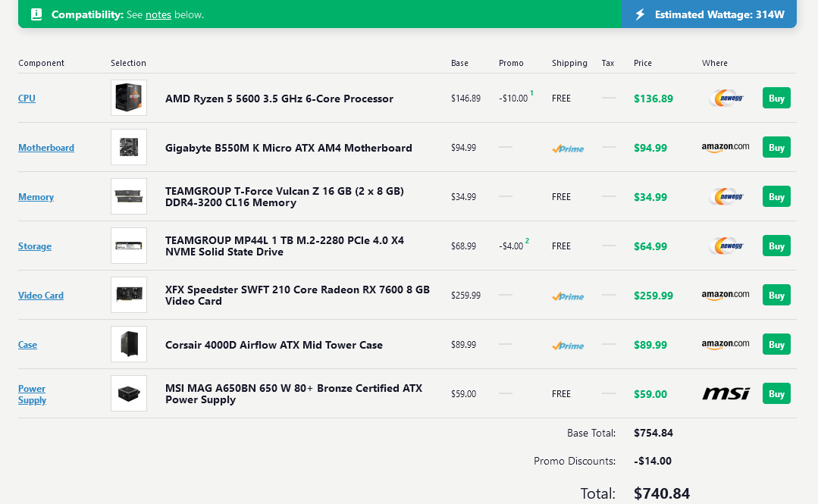This screenshot has height=504, width=818.
Task: Click the lightning bolt wattage icon
Action: 640,14
